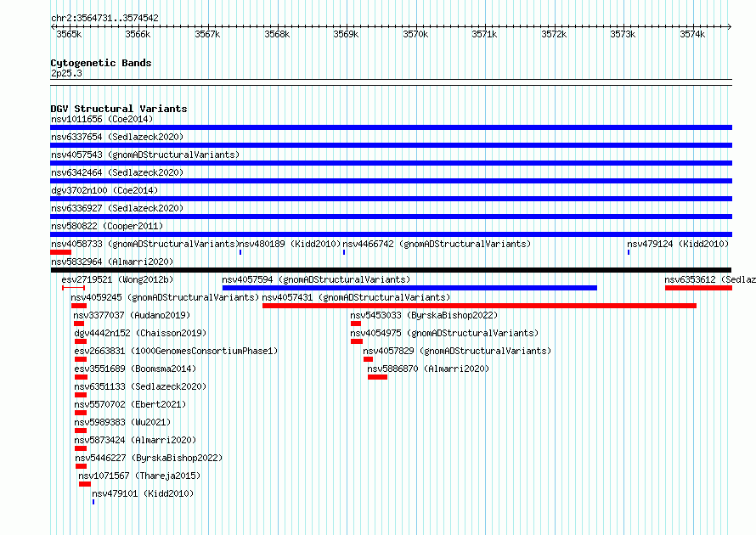This screenshot has width=756, height=535.
Task: Select esv3551689 (Boomsma2014) label
Action: (135, 369)
